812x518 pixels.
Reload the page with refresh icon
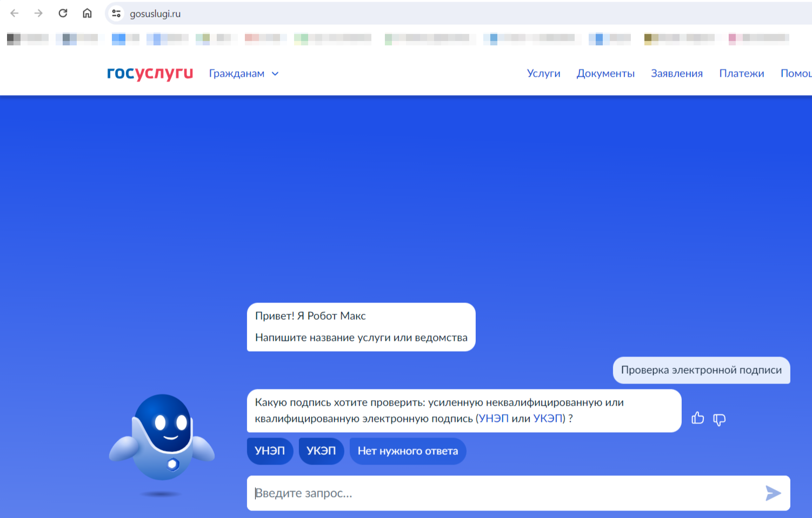63,14
